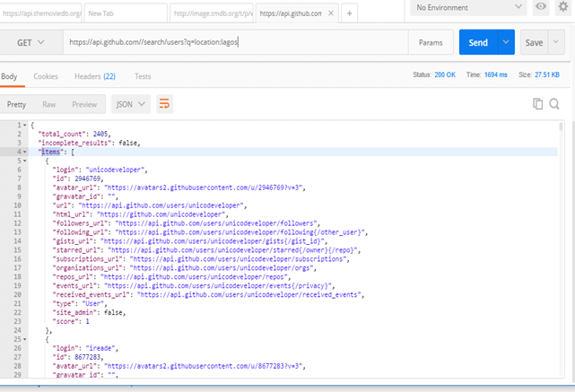
Task: Select the Headers (22) tab
Action: (95, 76)
